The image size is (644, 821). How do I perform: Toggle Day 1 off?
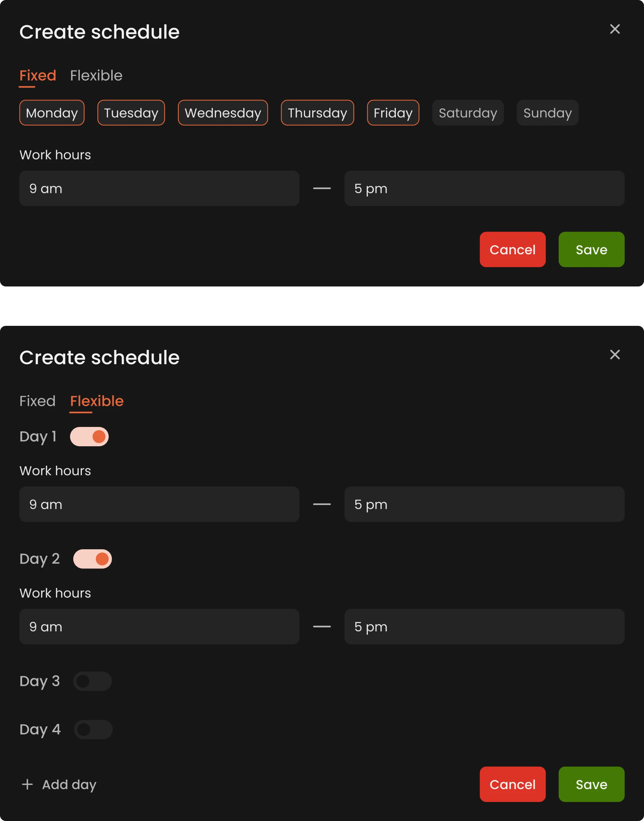[x=90, y=436]
